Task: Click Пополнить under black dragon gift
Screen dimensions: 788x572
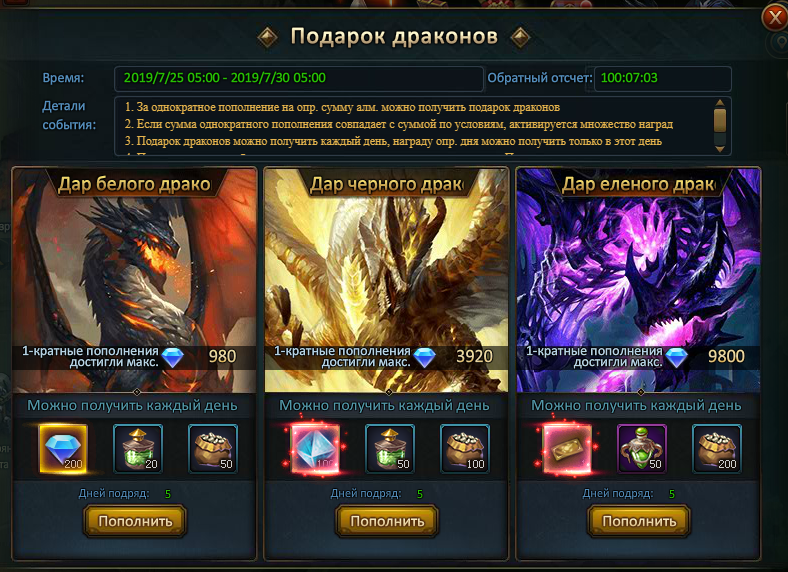Action: pos(387,521)
